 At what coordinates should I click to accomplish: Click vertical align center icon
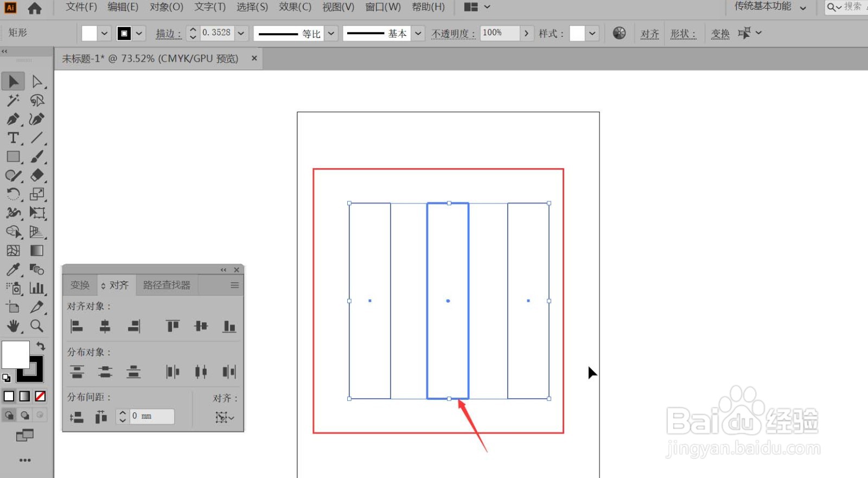[x=201, y=326]
